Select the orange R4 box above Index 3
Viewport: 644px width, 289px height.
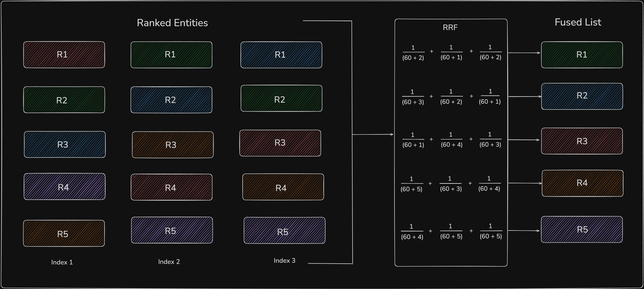[x=283, y=187]
